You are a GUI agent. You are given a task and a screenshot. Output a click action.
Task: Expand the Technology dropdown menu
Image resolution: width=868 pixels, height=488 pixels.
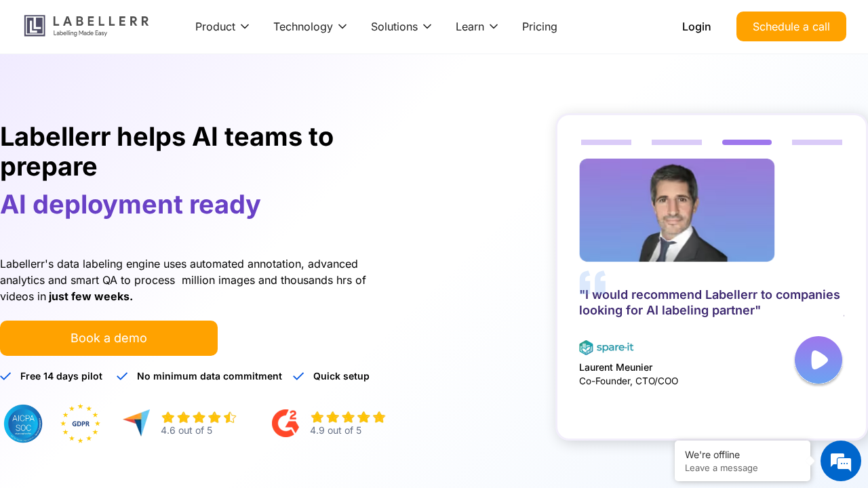pyautogui.click(x=310, y=26)
